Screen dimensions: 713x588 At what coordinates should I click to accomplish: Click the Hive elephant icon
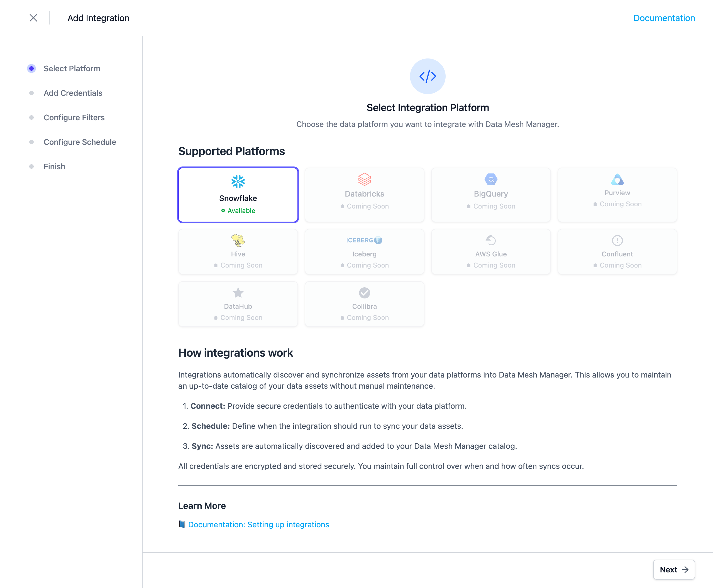[x=238, y=240]
